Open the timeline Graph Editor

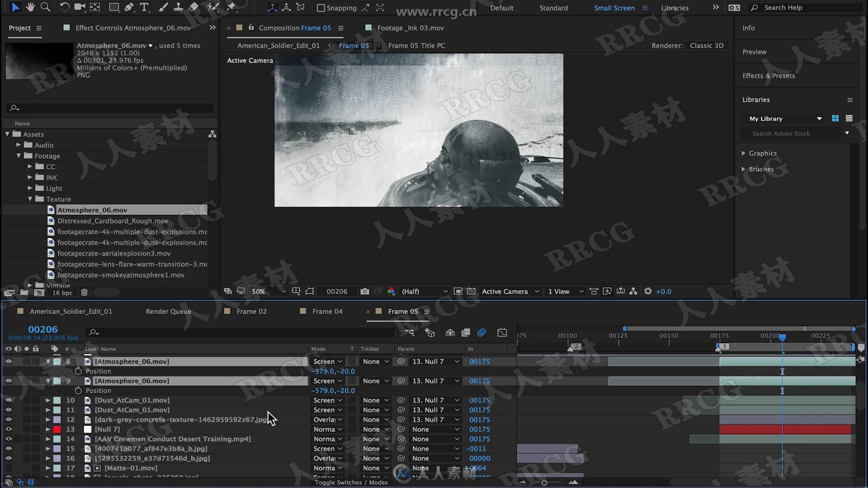point(502,333)
